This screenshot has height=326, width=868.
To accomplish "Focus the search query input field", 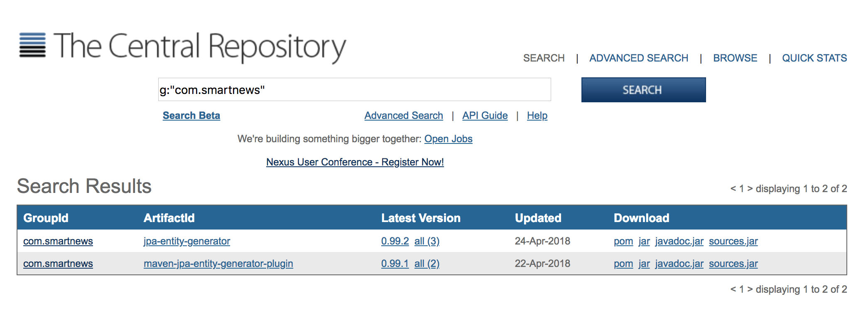I will pos(354,90).
